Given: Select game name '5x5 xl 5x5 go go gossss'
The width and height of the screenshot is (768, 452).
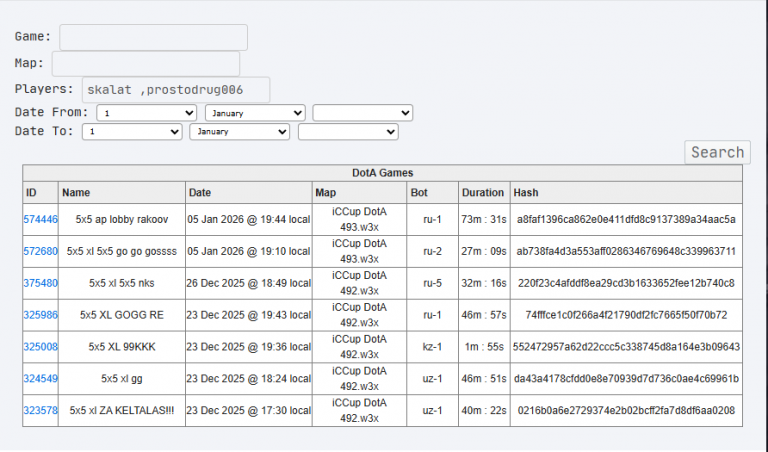Looking at the screenshot, I should click(122, 251).
